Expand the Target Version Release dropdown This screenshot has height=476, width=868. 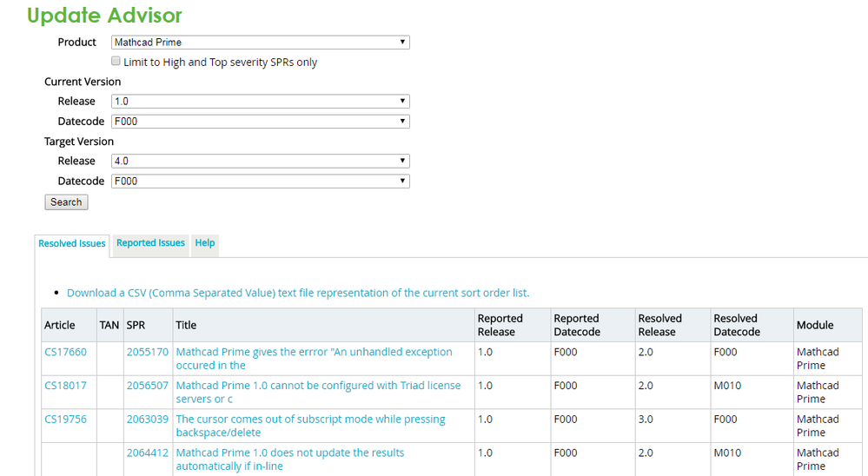260,162
